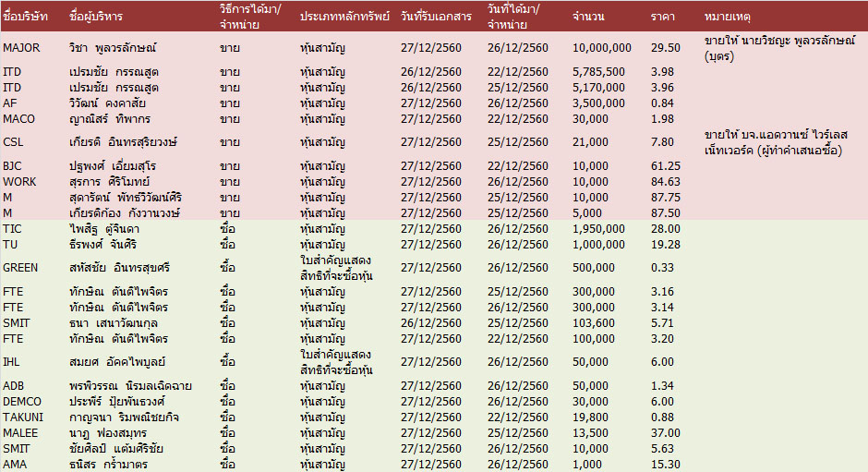Select the MAJOR company cell

(x=21, y=48)
